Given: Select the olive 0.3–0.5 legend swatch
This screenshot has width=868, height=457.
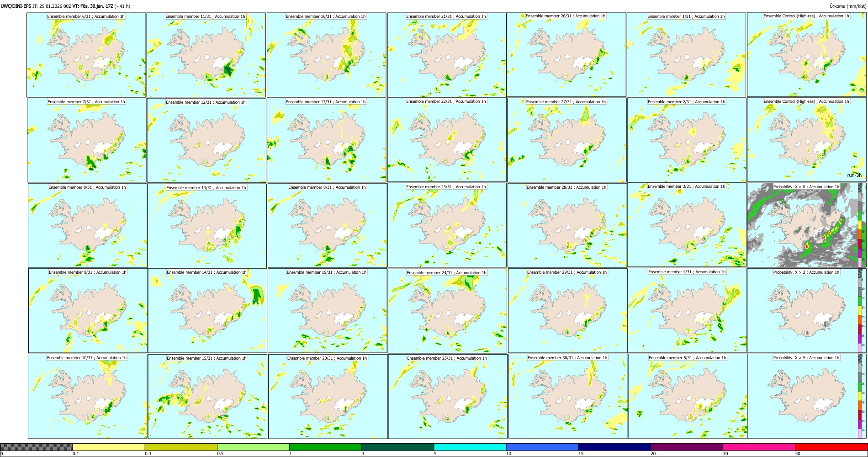Looking at the screenshot, I should [181, 447].
